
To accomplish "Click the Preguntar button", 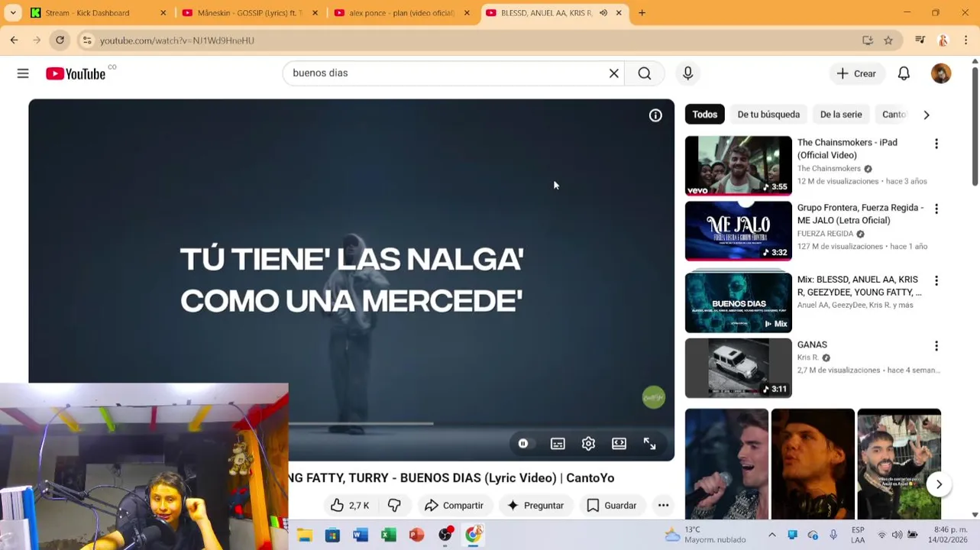I will [535, 506].
